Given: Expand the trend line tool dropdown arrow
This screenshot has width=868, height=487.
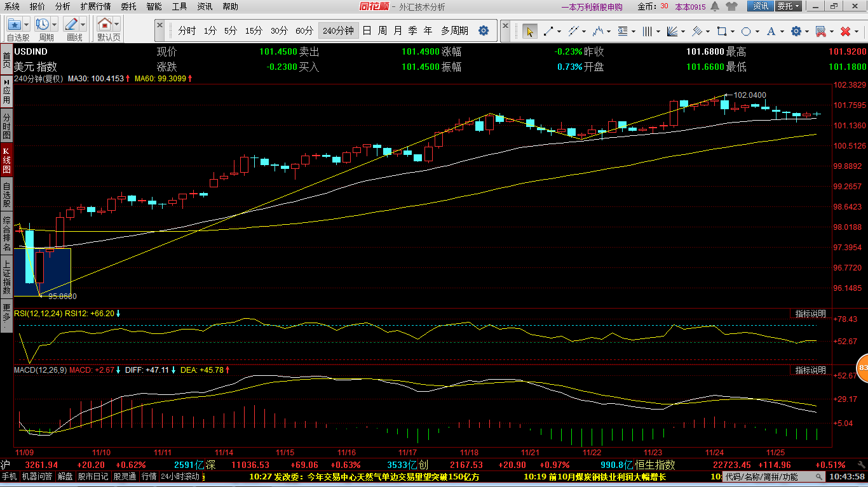Looking at the screenshot, I should click(559, 31).
